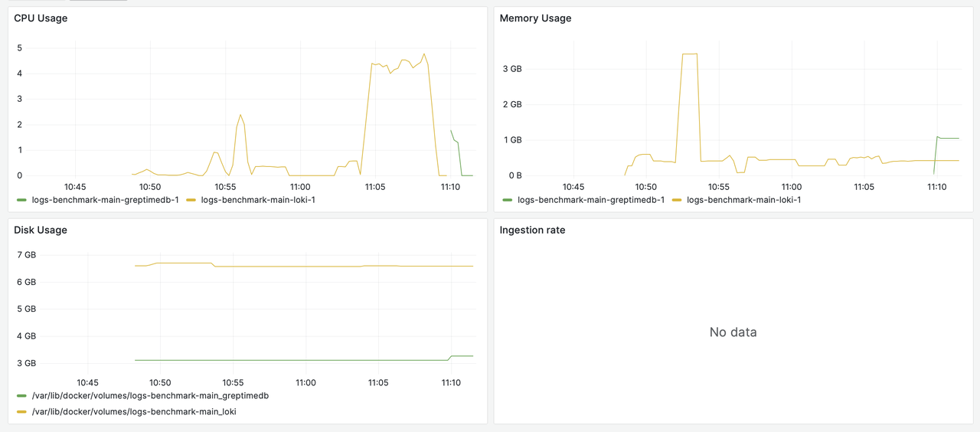Screen dimensions: 980x432
Task: Click green swatch for greptimedb volume in Disk legend
Action: (x=21, y=396)
